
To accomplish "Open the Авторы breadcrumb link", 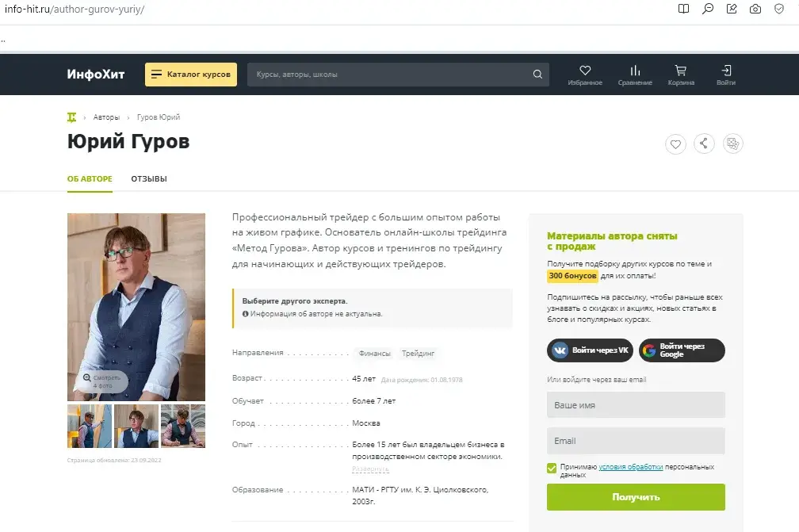I will [x=106, y=117].
